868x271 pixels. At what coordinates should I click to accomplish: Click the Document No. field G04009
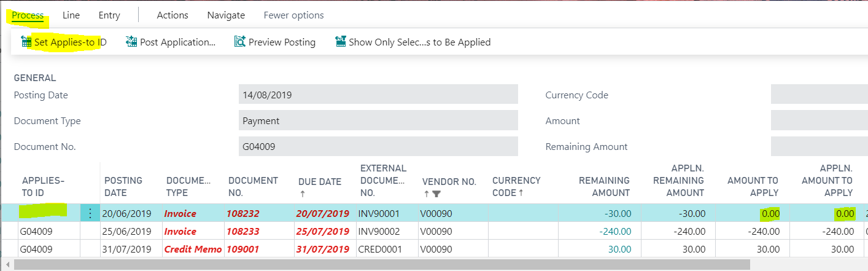coord(378,146)
